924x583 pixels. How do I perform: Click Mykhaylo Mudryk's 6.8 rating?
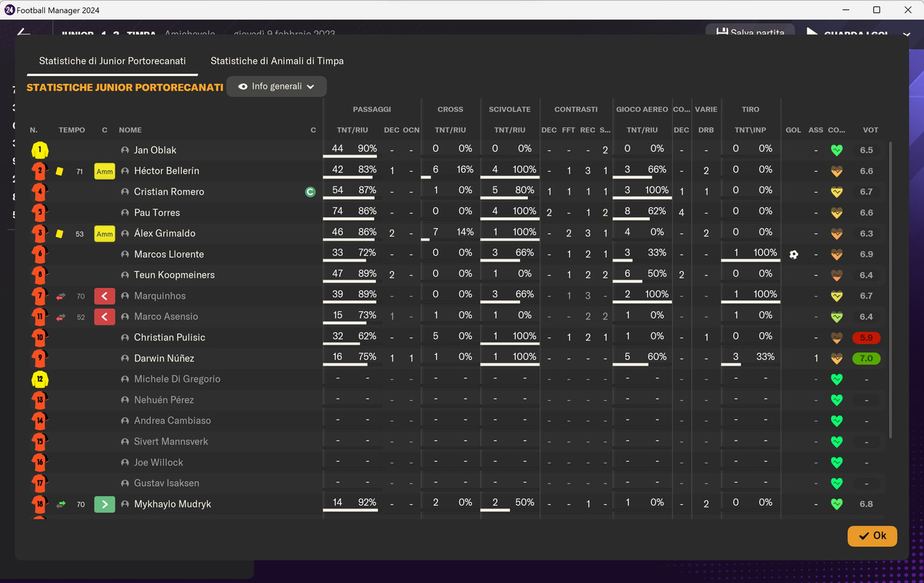tap(866, 504)
